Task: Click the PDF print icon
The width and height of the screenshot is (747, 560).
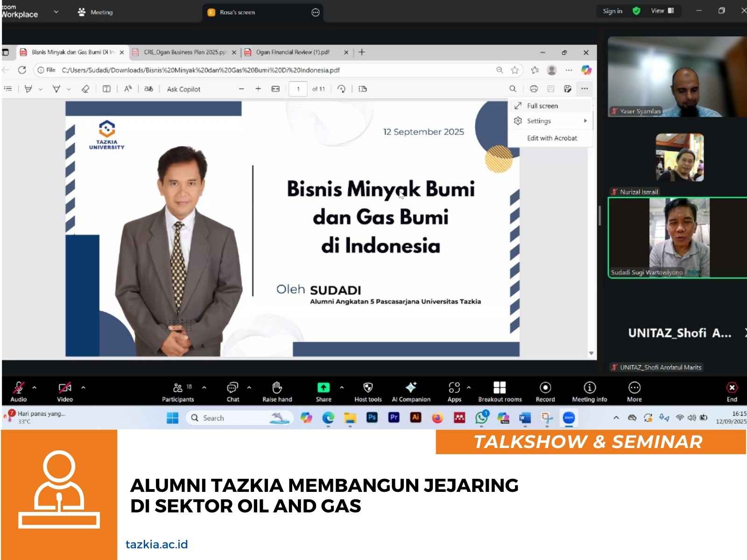Action: tap(534, 89)
